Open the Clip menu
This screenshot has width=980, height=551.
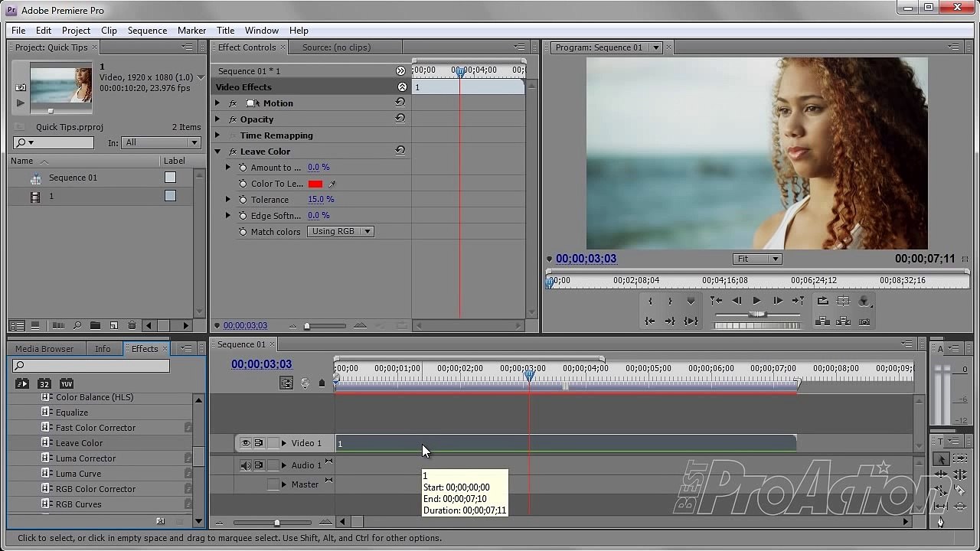tap(109, 31)
